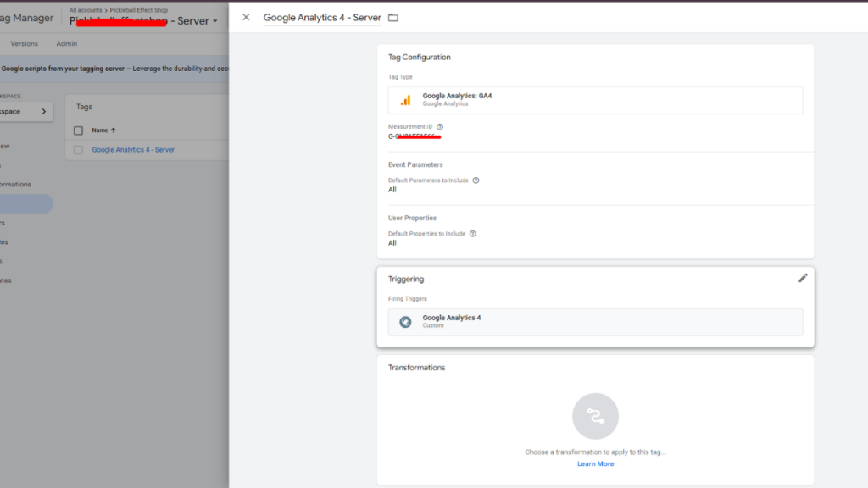Image resolution: width=868 pixels, height=488 pixels.
Task: Open Google Analytics 4 - Server tag link
Action: click(x=133, y=149)
